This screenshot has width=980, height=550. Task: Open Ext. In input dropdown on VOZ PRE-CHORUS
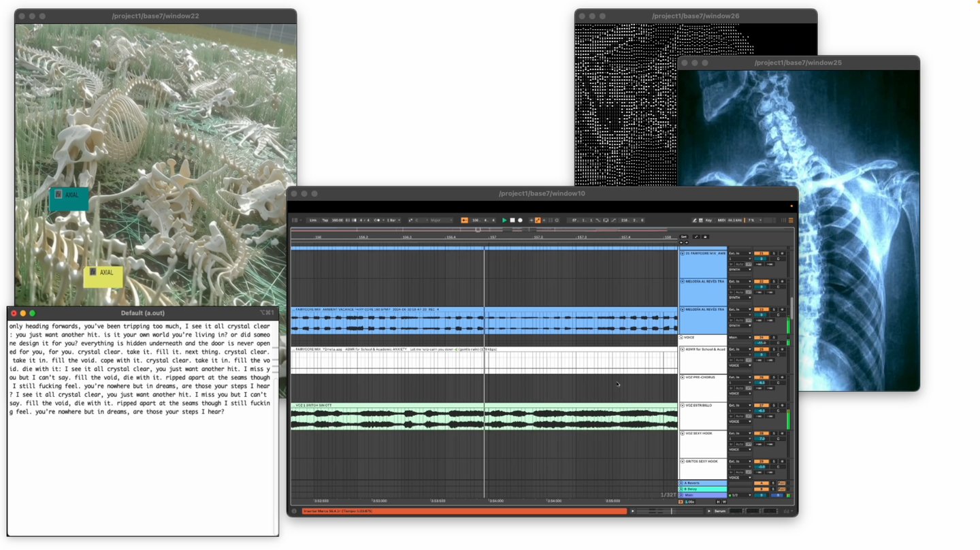(x=740, y=377)
